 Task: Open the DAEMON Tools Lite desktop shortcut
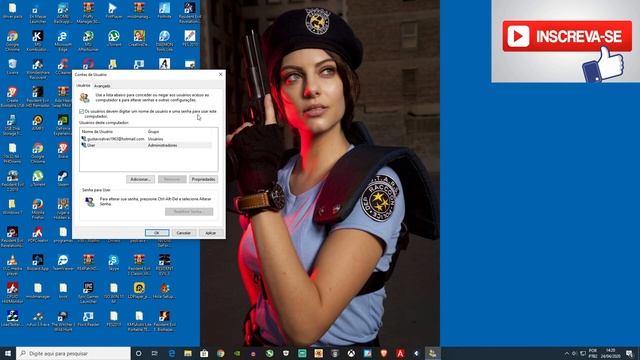[164, 40]
